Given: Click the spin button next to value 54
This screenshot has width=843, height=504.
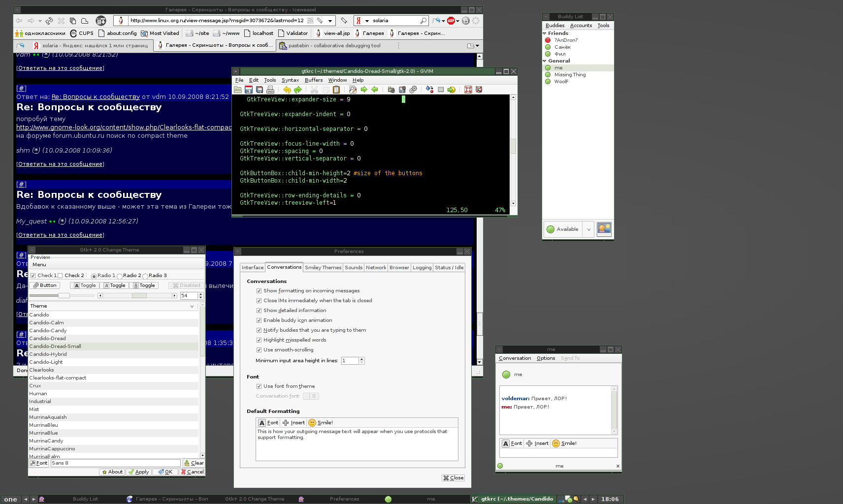Looking at the screenshot, I should [x=201, y=296].
